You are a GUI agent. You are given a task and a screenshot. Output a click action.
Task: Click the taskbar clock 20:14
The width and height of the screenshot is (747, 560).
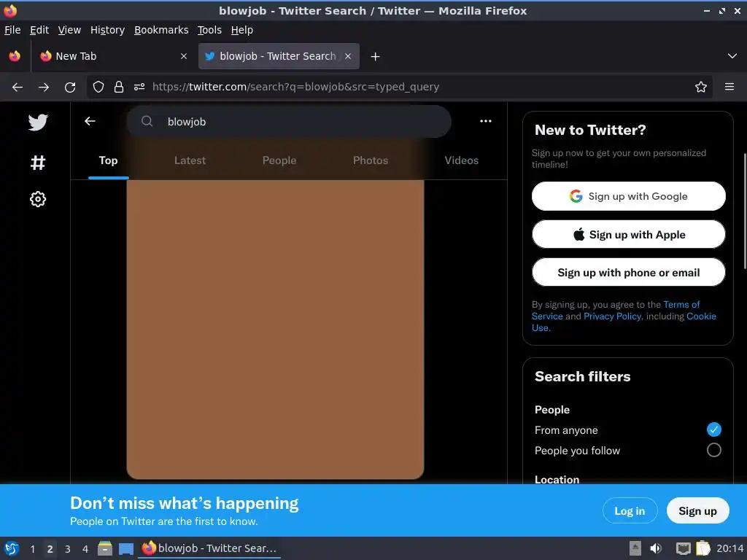click(729, 548)
